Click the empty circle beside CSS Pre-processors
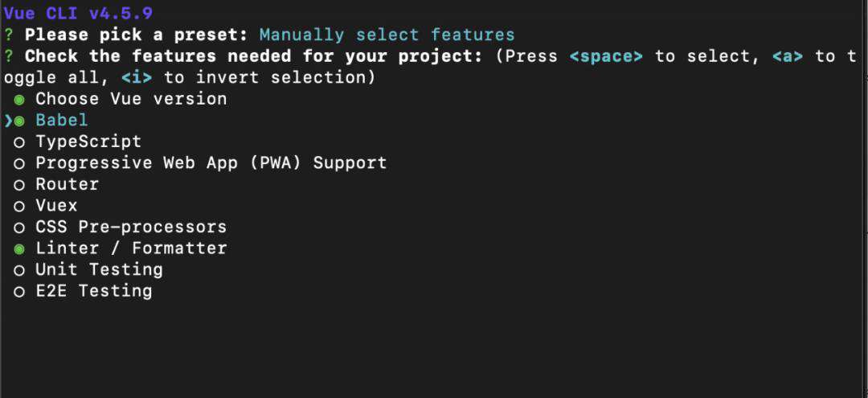This screenshot has height=398, width=868. coord(19,228)
